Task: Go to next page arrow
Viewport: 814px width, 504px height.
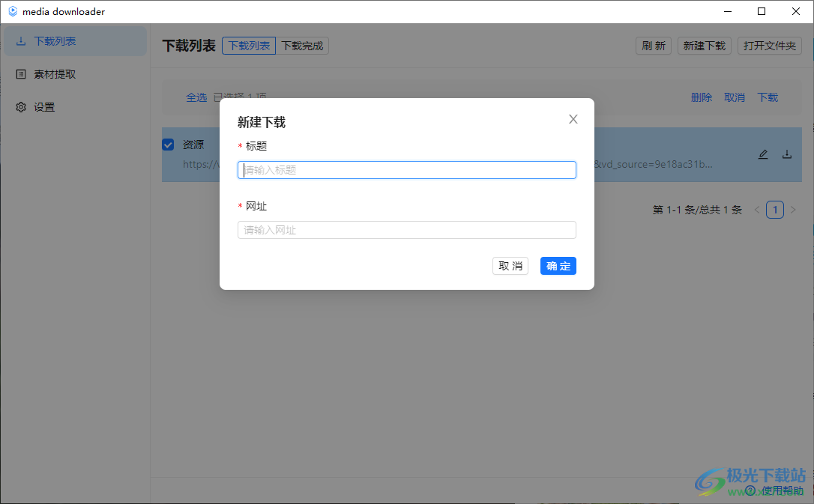Action: [x=793, y=210]
